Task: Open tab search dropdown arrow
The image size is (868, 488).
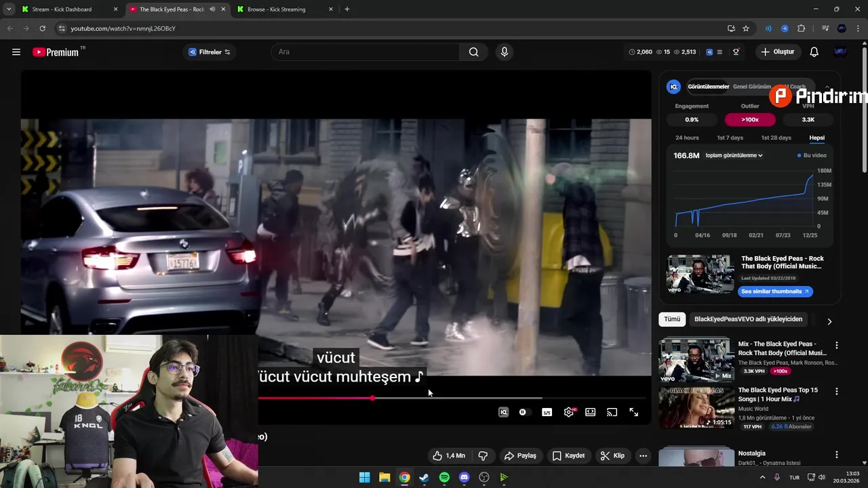Action: click(9, 9)
